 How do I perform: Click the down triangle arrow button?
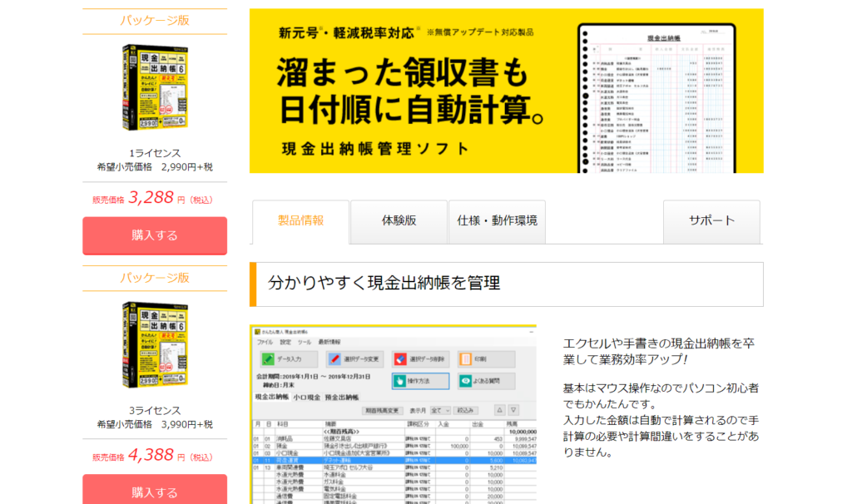click(x=513, y=410)
